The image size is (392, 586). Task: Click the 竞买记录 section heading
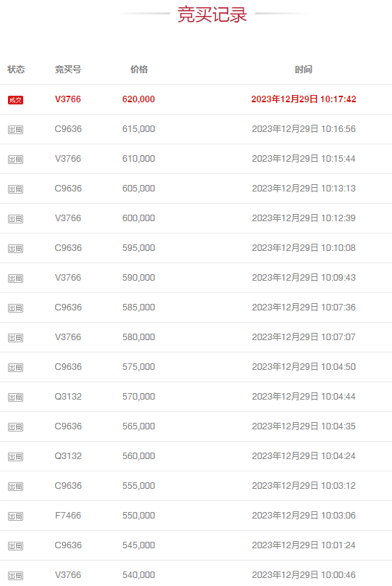coord(212,15)
